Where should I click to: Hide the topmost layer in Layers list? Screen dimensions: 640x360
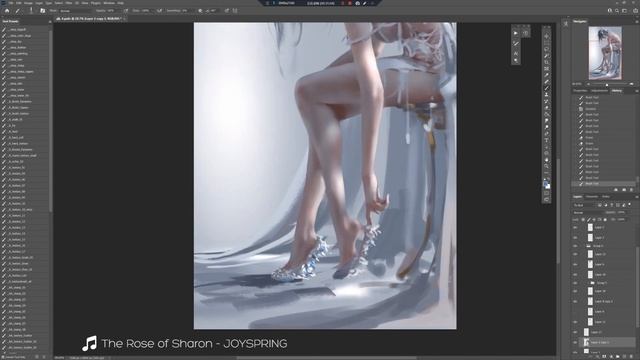pos(575,227)
